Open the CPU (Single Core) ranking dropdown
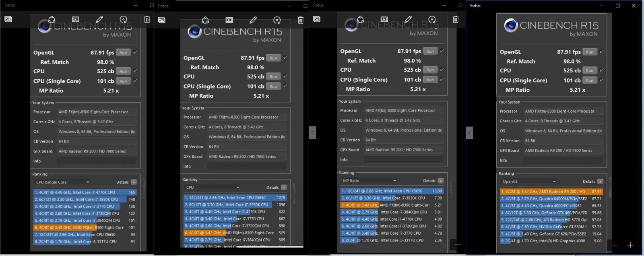 (62, 182)
